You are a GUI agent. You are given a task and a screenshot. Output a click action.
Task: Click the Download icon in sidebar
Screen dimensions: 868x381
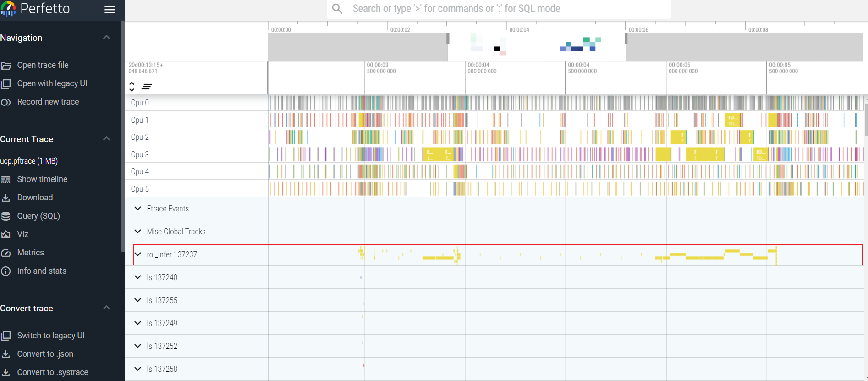coord(6,198)
